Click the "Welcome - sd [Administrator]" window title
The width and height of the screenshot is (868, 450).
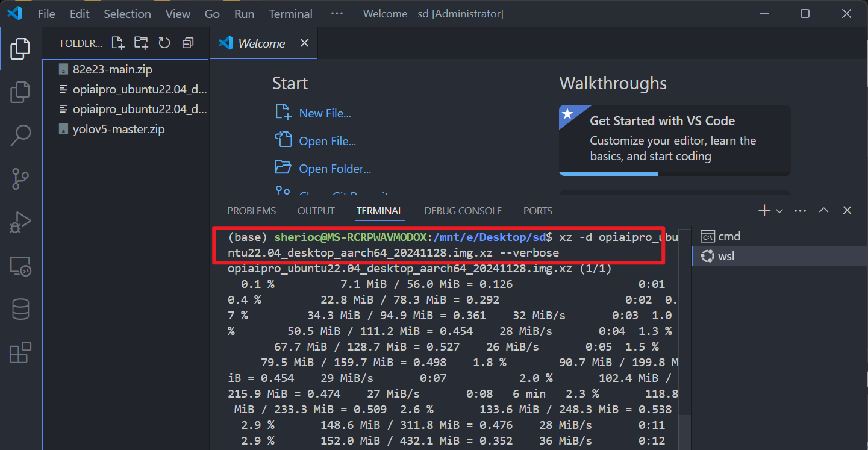433,13
